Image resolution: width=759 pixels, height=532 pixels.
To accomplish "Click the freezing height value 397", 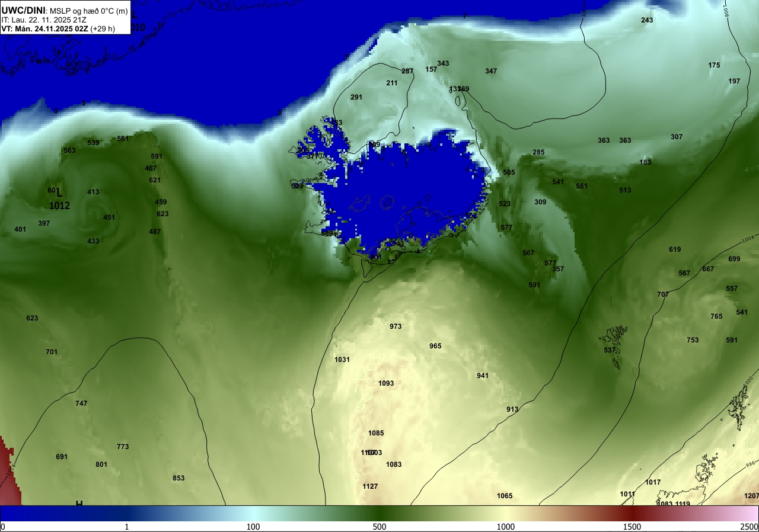I will coord(44,223).
